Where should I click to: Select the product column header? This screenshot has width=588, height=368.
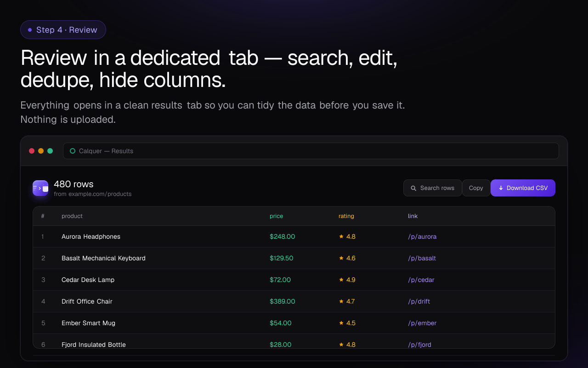click(x=72, y=216)
